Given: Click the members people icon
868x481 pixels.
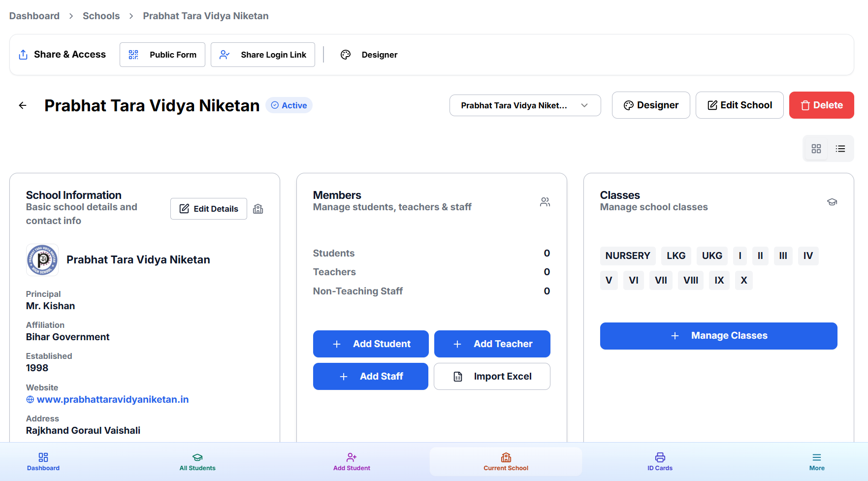Looking at the screenshot, I should (545, 202).
